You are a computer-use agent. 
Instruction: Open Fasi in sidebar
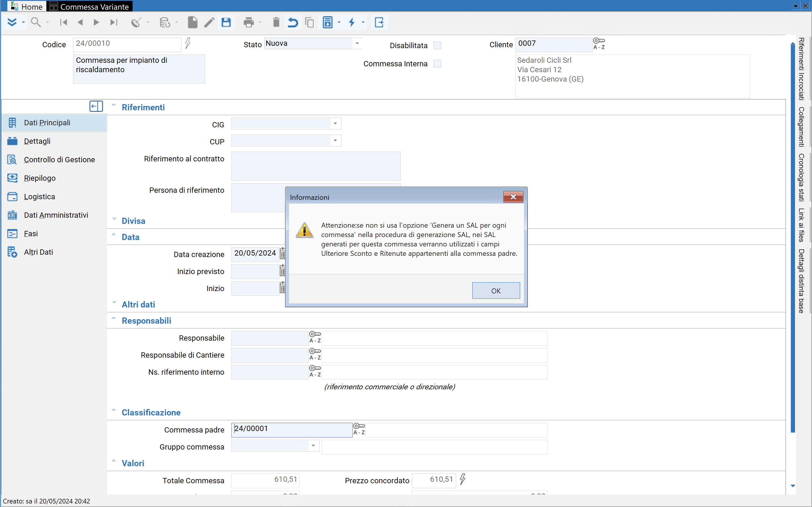[54, 233]
